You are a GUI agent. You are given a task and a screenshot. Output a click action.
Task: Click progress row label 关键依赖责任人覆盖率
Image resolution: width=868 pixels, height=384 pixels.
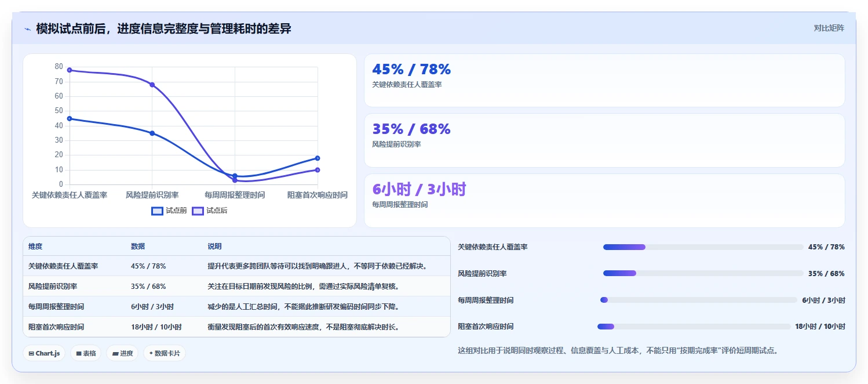pos(493,247)
